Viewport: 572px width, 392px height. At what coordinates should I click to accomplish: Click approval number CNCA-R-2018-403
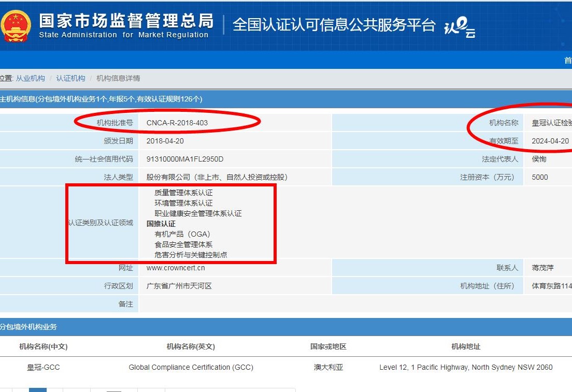177,123
